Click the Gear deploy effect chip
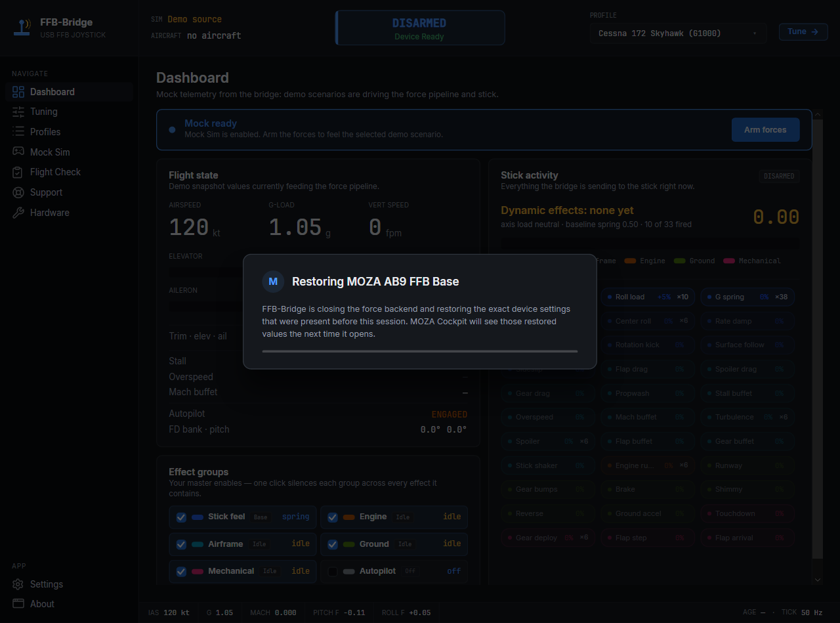This screenshot has width=840, height=623. 548,538
